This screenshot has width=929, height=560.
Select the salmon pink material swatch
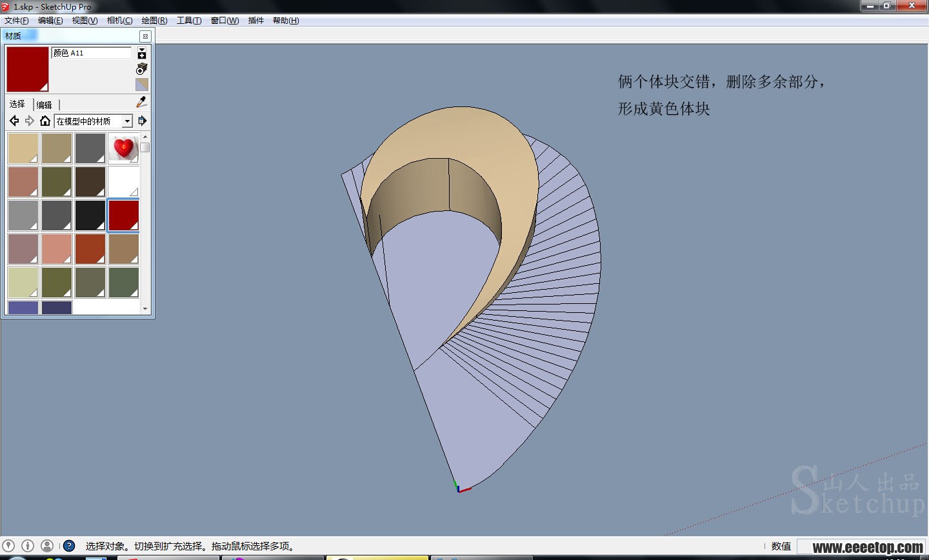(57, 249)
